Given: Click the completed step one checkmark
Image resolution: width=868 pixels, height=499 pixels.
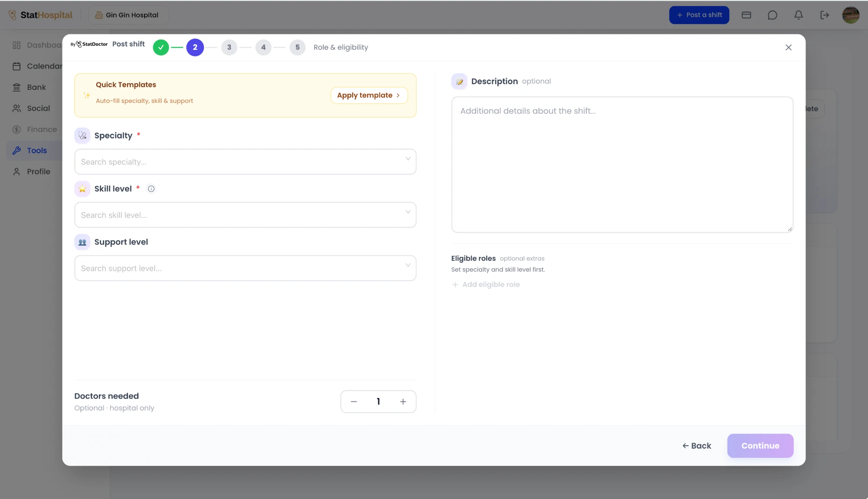Looking at the screenshot, I should tap(161, 47).
